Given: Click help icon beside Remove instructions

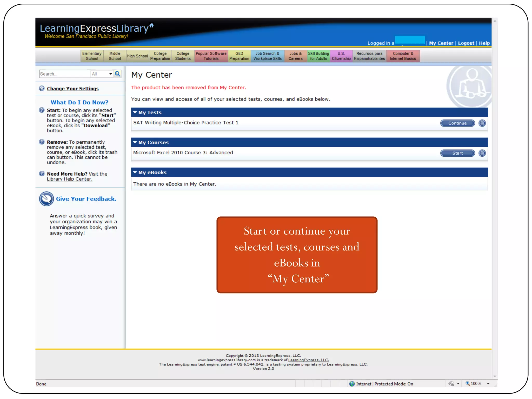Looking at the screenshot, I should pos(42,142).
